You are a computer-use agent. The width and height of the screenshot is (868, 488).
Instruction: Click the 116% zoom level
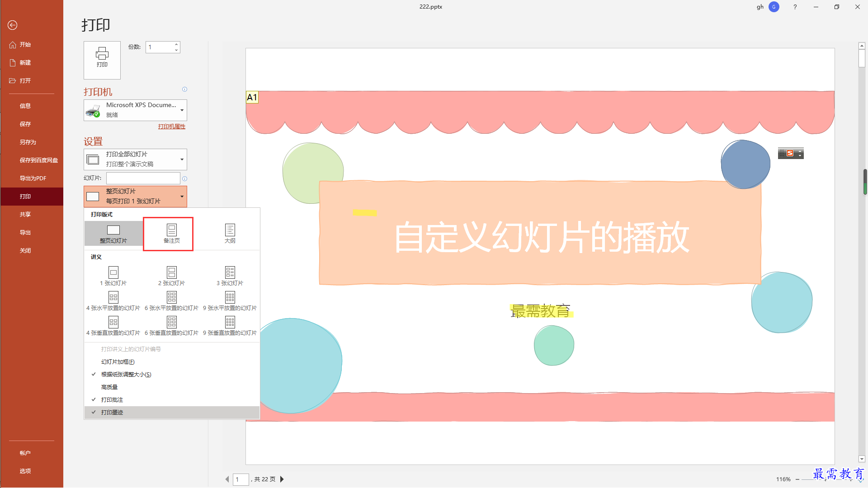click(x=783, y=479)
